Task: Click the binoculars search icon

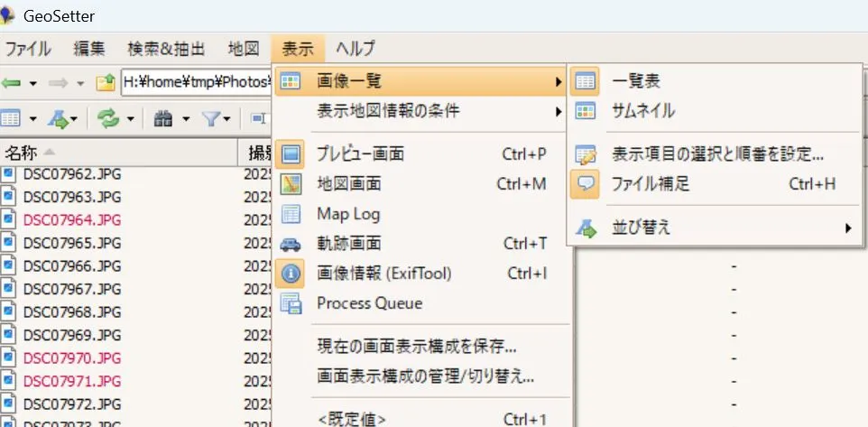Action: click(163, 118)
